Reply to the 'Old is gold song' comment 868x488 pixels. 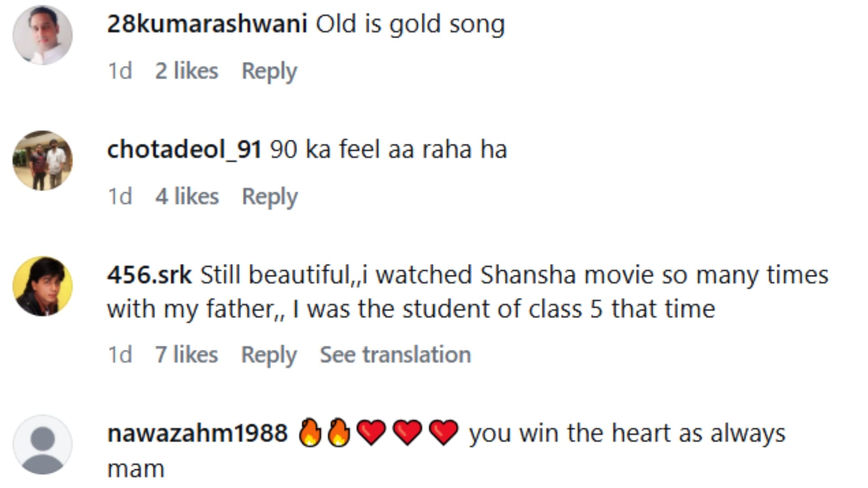pyautogui.click(x=269, y=71)
